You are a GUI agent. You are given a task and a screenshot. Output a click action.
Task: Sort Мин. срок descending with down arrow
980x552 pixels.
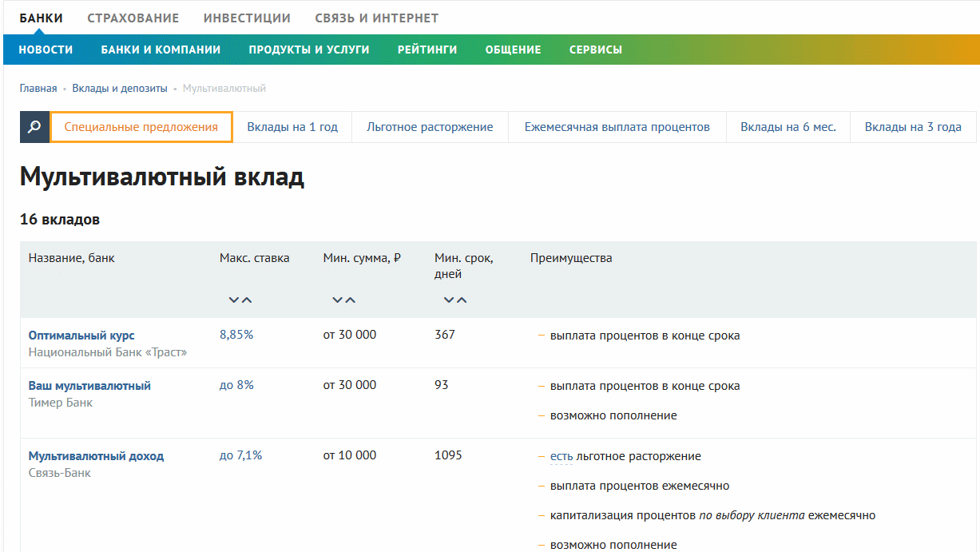point(448,300)
